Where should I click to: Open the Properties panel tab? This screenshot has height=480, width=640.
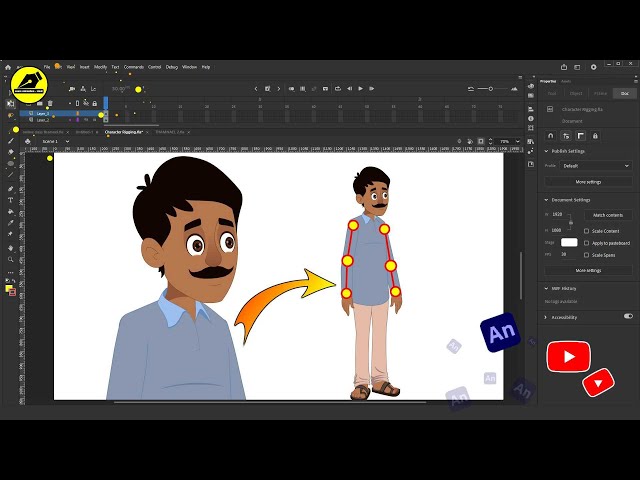[548, 81]
